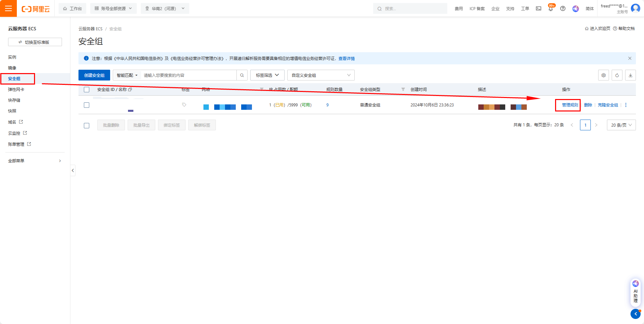Open the hamburger main menu
This screenshot has height=324, width=644.
coord(8,8)
